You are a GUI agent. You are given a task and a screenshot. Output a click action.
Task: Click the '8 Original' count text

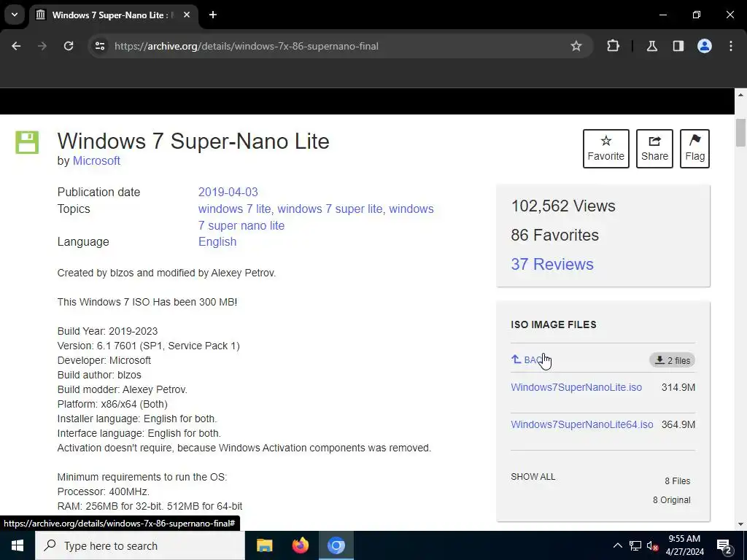click(672, 500)
